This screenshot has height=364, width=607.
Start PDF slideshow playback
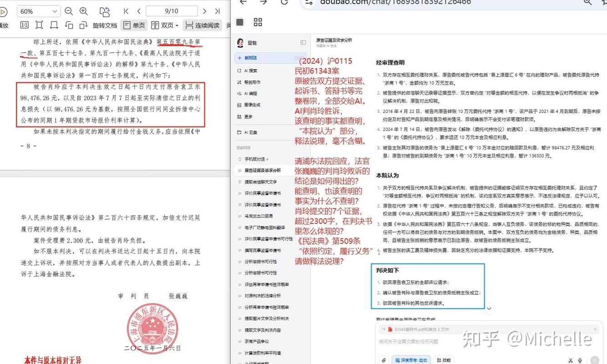coord(3,11)
